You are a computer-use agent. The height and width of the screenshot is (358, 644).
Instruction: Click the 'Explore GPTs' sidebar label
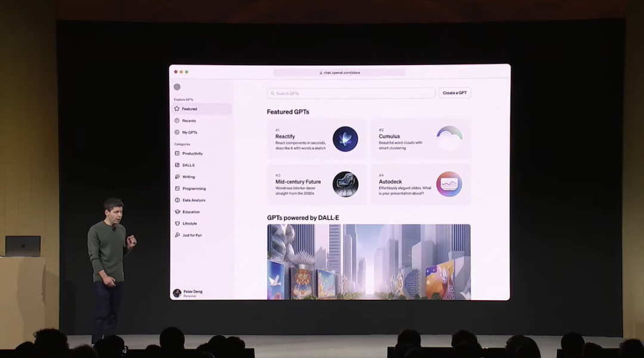[x=184, y=100]
